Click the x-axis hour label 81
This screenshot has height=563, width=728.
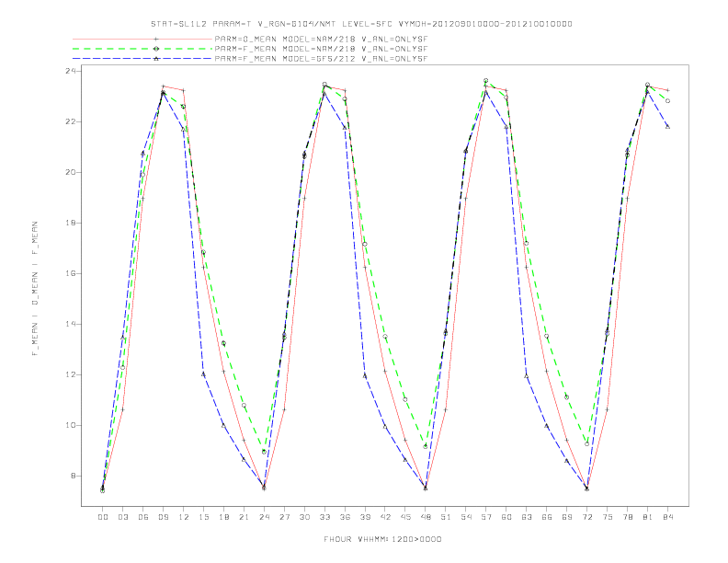pyautogui.click(x=648, y=517)
